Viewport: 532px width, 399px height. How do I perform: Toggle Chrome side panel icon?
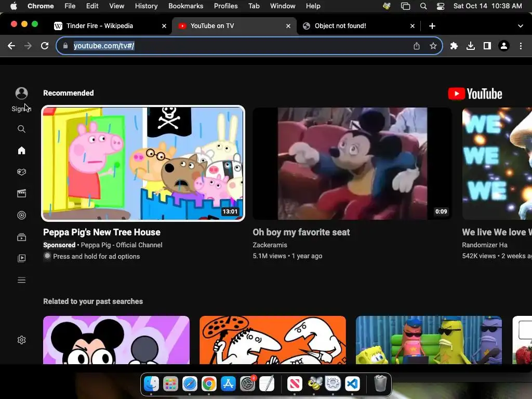[x=487, y=46]
